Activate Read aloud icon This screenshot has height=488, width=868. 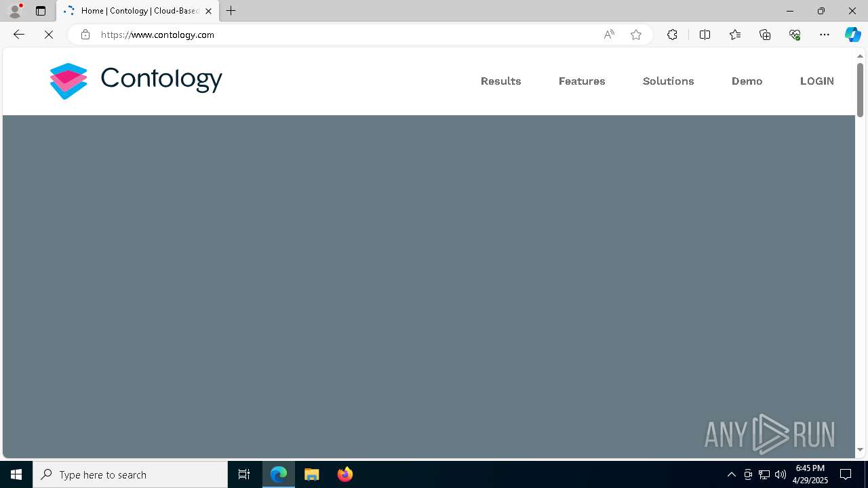click(x=609, y=35)
